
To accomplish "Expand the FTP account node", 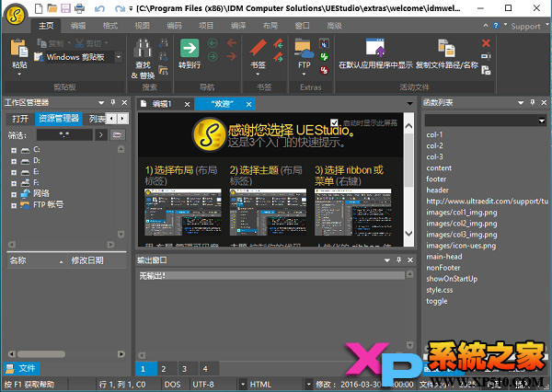I will (14, 205).
